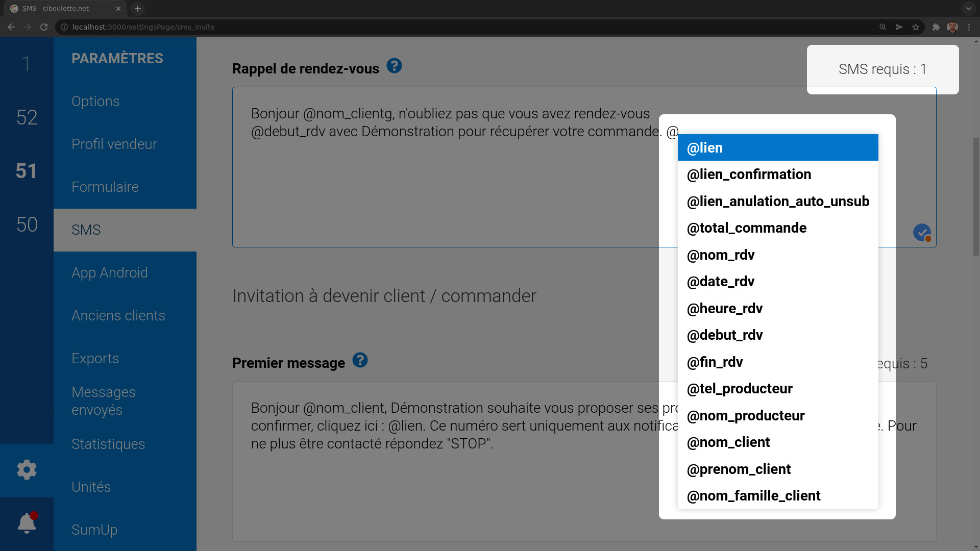Open the Messages envoyés section

pyautogui.click(x=104, y=401)
